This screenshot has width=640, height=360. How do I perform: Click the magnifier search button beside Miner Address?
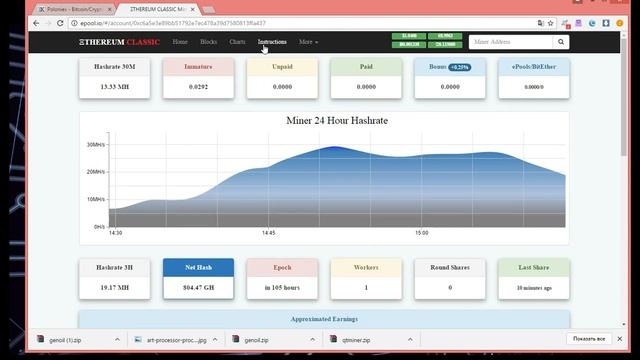[x=561, y=42]
